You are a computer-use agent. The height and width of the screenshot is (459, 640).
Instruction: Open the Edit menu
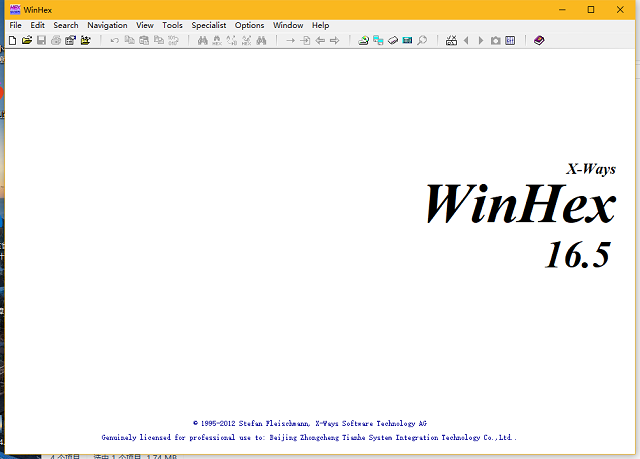tap(38, 25)
